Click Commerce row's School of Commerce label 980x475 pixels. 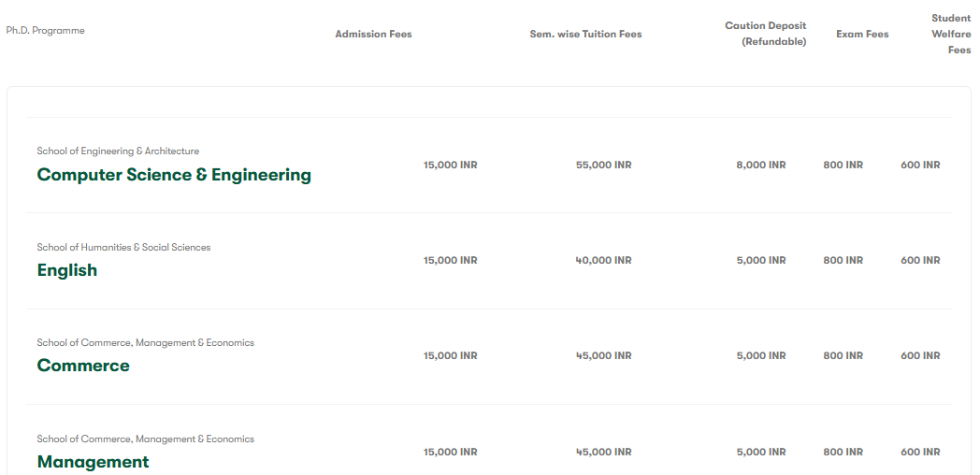coord(145,343)
